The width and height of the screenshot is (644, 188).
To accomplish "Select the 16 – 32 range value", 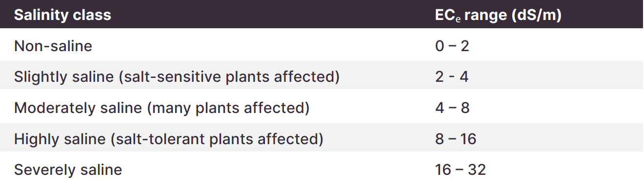I will [461, 170].
